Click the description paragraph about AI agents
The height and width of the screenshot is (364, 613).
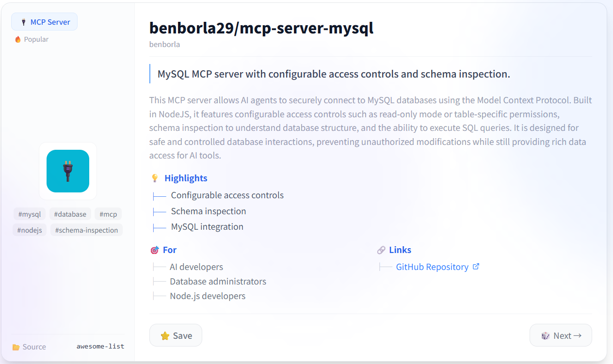tap(371, 128)
